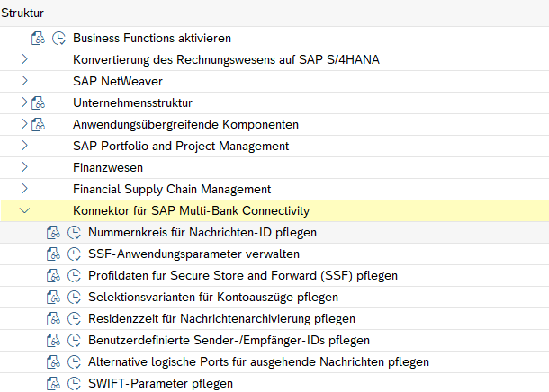The height and width of the screenshot is (392, 549).
Task: Select SWIFT-Parameter pflegen text entry
Action: coord(160,384)
